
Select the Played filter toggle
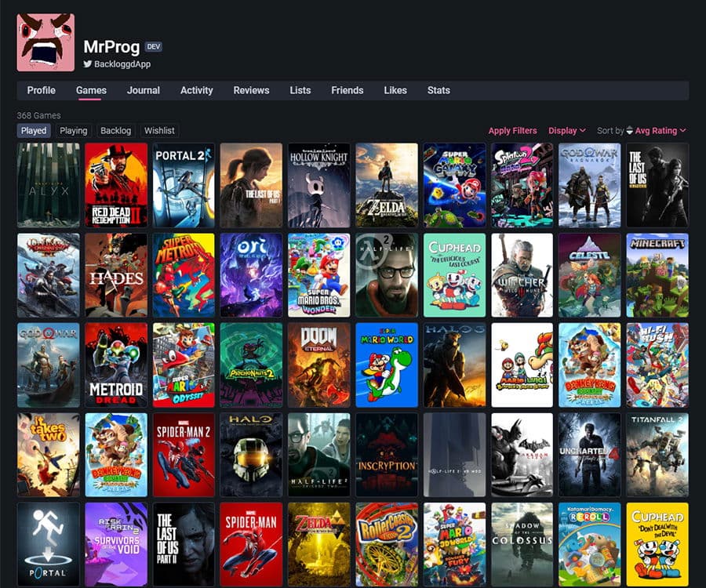tap(34, 130)
